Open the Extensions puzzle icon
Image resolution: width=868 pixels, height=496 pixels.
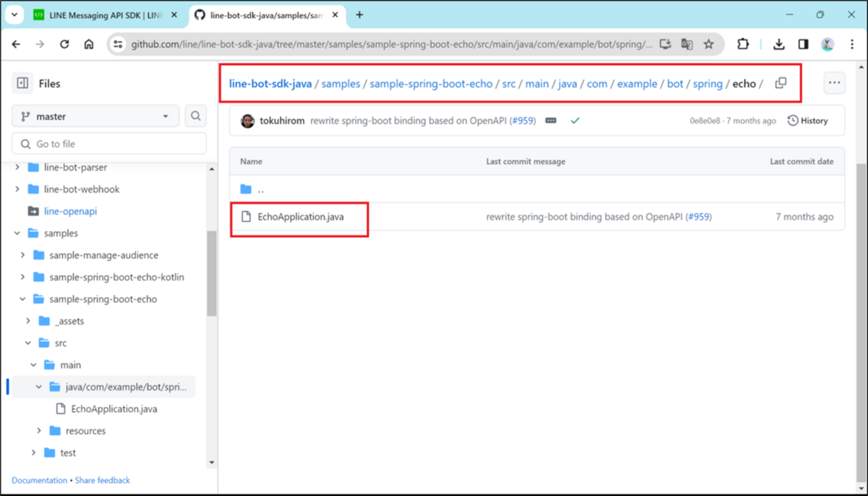pos(743,44)
